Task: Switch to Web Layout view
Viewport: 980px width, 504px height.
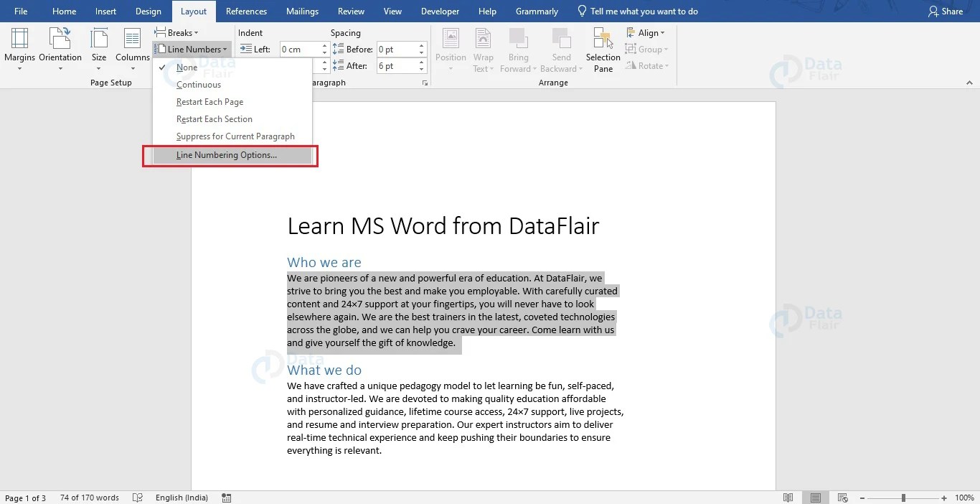Action: [842, 497]
